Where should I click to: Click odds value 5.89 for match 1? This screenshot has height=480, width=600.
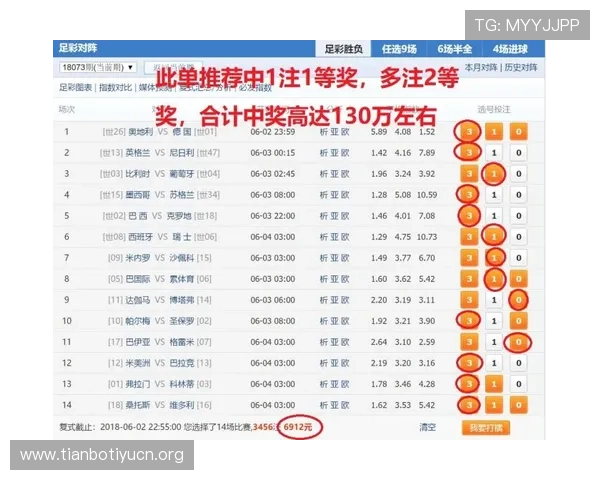click(x=379, y=132)
